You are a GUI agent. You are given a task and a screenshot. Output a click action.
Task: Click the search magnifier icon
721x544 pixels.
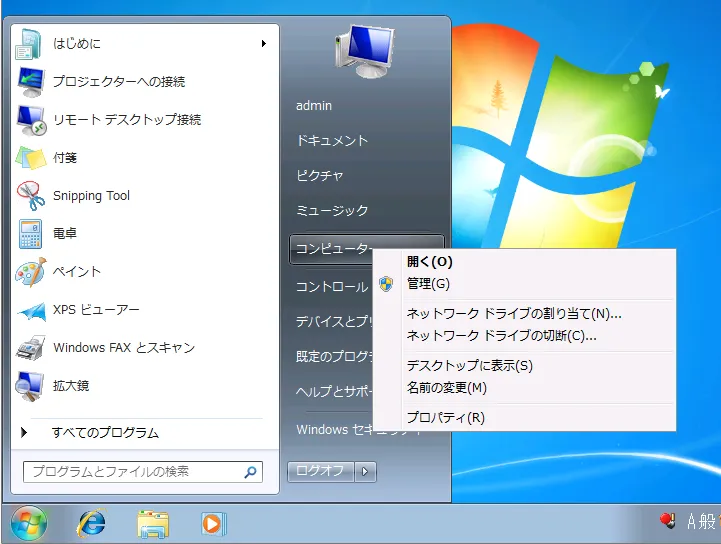[x=251, y=472]
